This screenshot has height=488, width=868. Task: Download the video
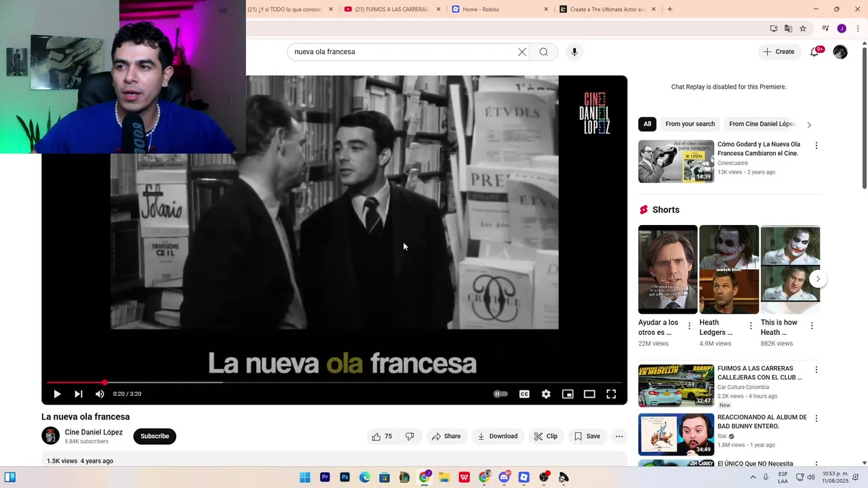point(497,436)
